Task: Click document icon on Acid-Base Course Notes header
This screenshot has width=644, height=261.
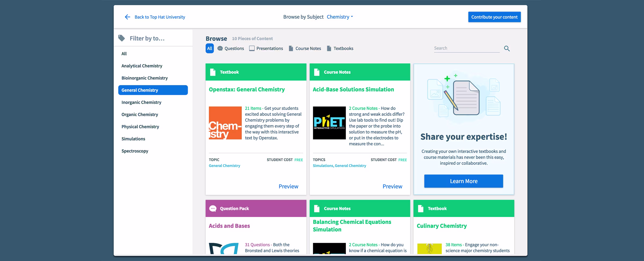Action: [x=317, y=72]
